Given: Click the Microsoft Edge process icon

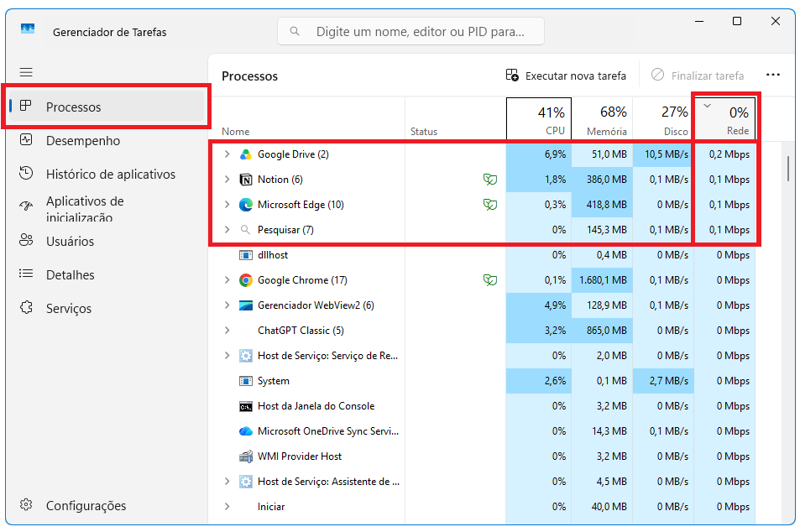Looking at the screenshot, I should (x=246, y=205).
